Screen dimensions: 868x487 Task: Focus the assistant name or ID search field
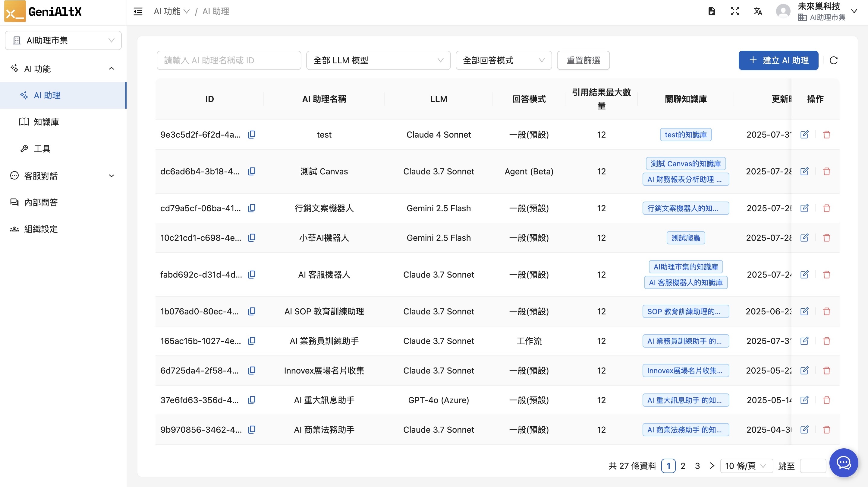coord(229,60)
